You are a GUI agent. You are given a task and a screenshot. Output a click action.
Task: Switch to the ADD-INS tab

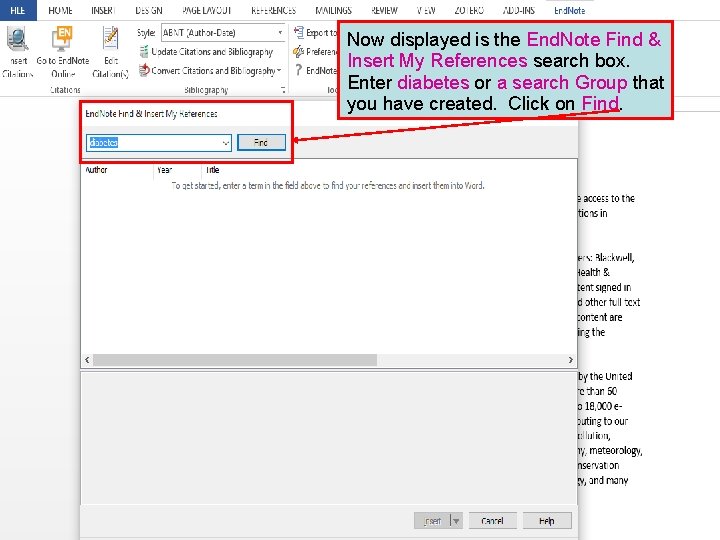[519, 10]
